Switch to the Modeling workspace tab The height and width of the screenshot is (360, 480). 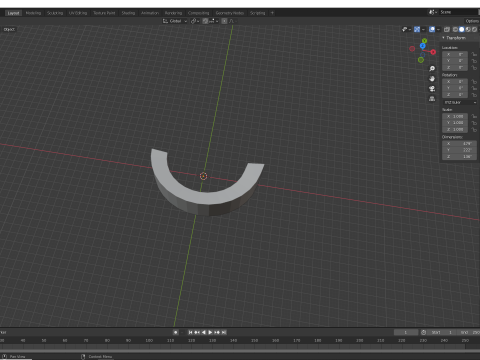[x=33, y=13]
